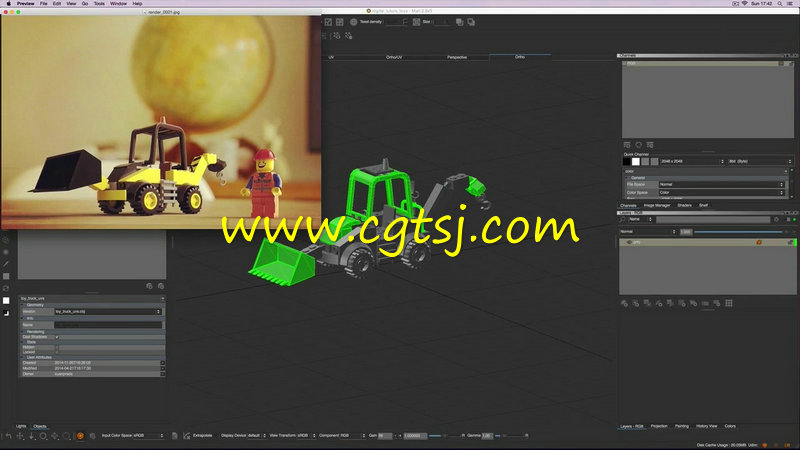Switch to the Shelf tab

click(x=704, y=206)
